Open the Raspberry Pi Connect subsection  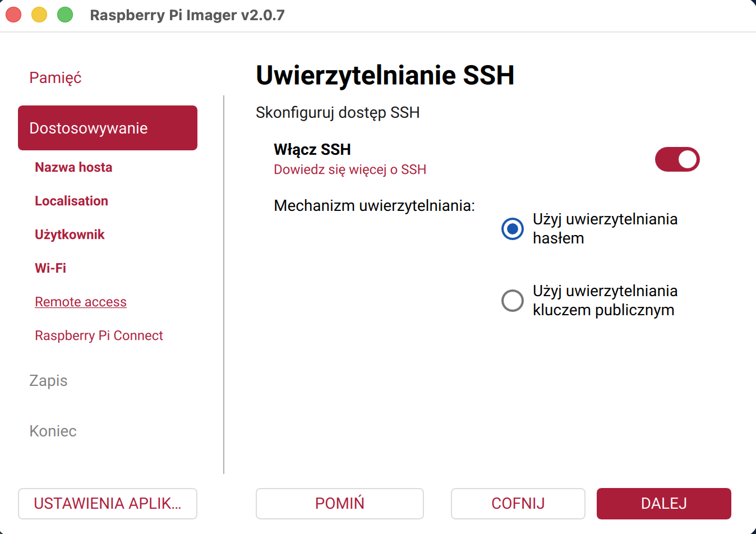point(99,335)
